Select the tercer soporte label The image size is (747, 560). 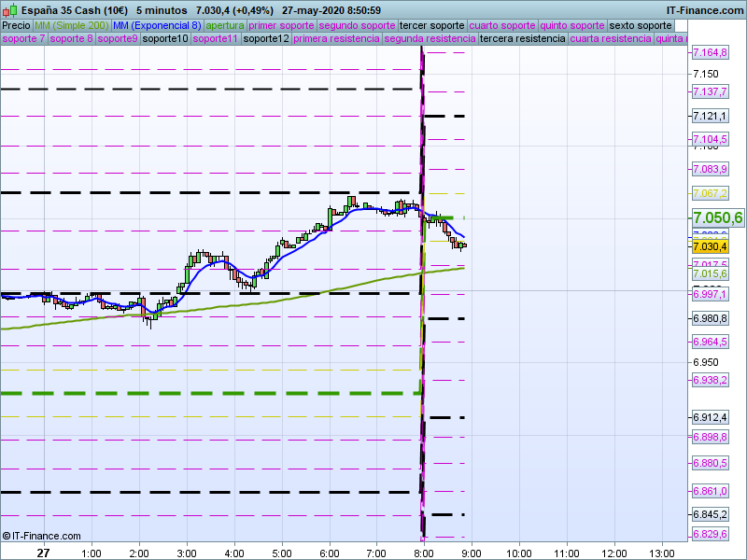point(431,25)
